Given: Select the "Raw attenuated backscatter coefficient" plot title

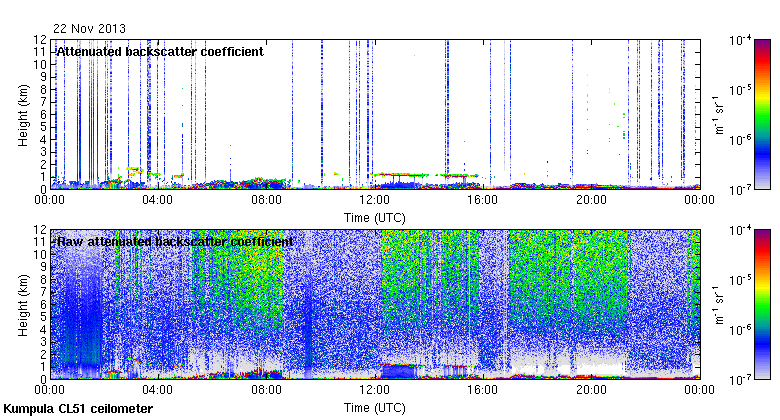Looking at the screenshot, I should click(x=175, y=242).
